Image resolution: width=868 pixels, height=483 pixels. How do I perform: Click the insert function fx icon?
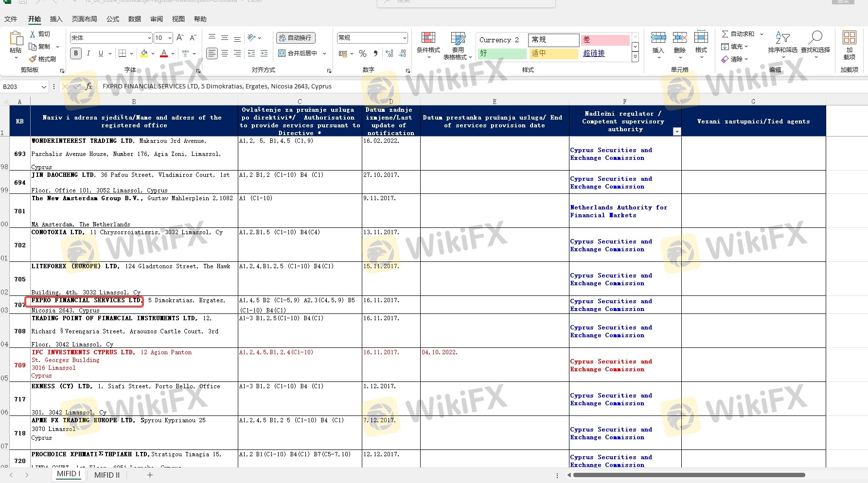[x=89, y=86]
